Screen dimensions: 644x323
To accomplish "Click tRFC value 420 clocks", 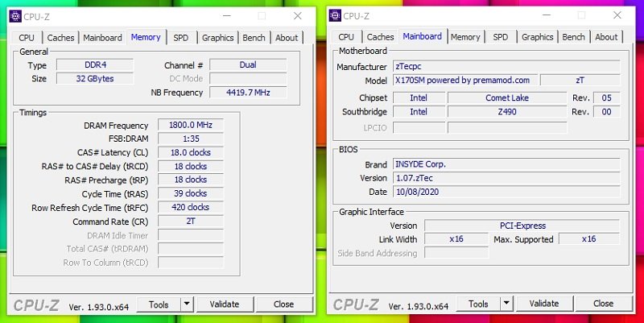I will [x=191, y=208].
